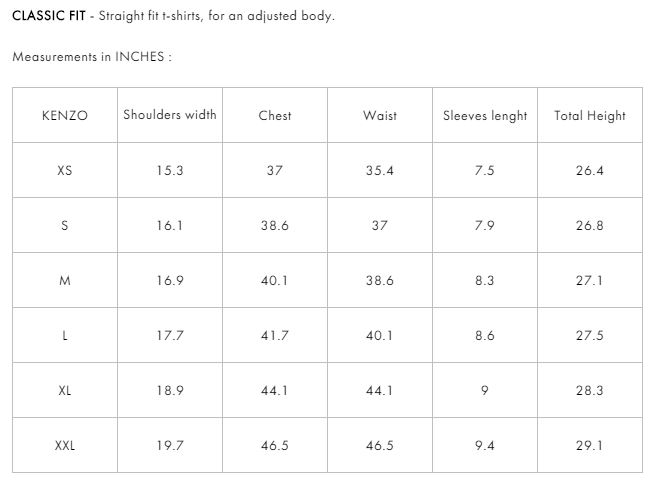The image size is (655, 488).
Task: Click the Chest column header
Action: coord(275,116)
